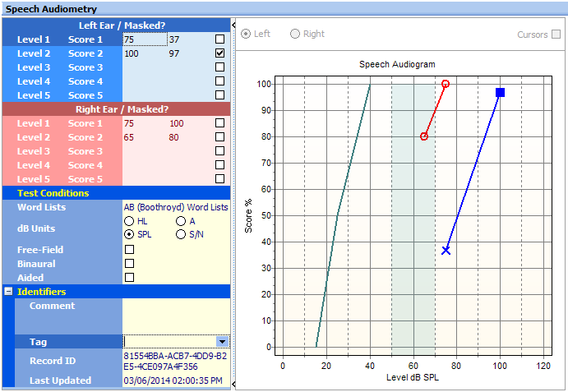Toggle Left Ear Level 2 masked checkbox
Viewport: 568px width, 392px height.
click(x=219, y=53)
